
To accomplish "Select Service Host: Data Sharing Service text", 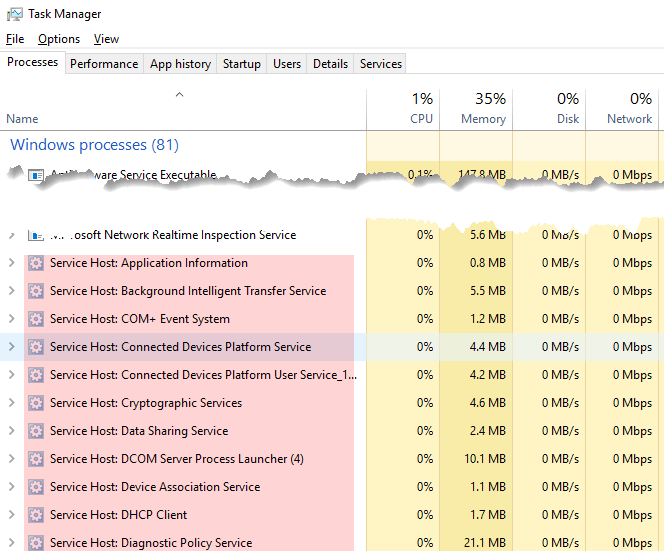I will (139, 431).
